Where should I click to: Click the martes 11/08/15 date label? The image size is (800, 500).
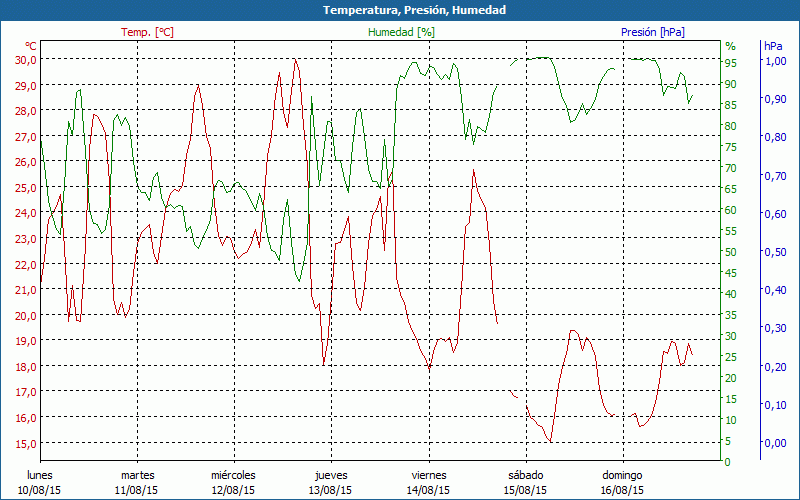[137, 482]
